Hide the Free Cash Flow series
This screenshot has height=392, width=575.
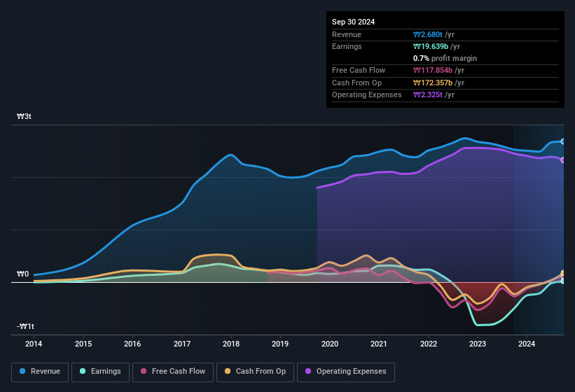(173, 372)
